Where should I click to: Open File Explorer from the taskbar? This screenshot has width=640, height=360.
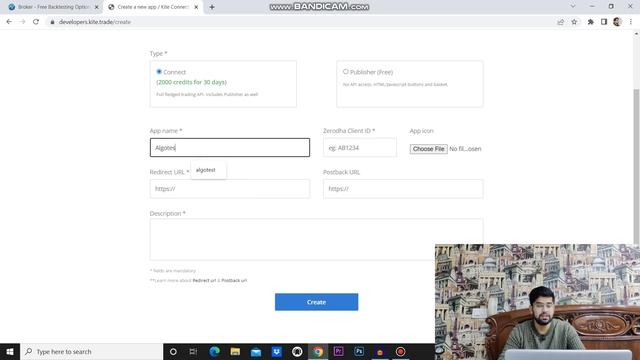click(235, 351)
